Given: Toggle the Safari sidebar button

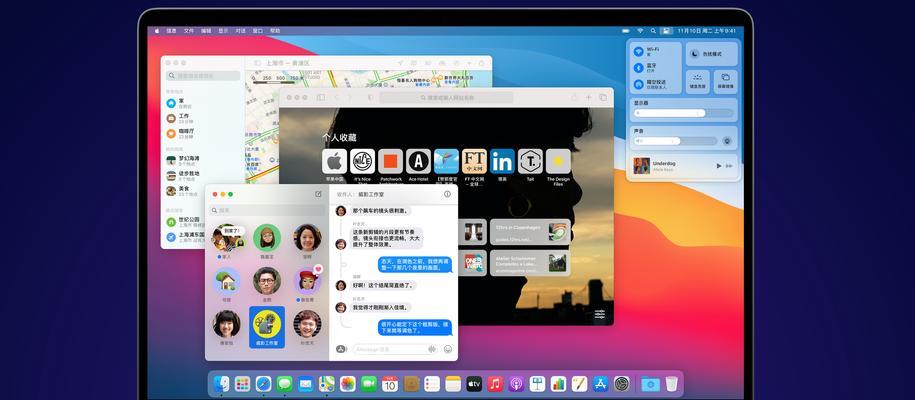Looking at the screenshot, I should [320, 98].
